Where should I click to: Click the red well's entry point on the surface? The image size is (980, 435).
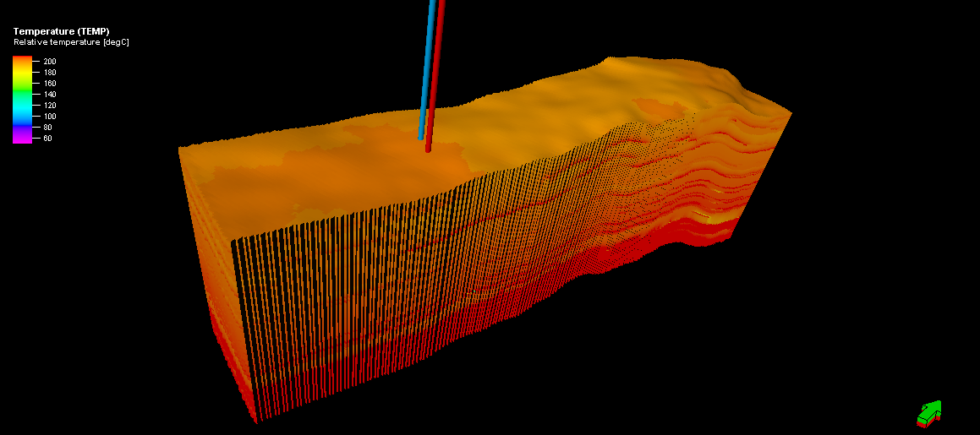(429, 149)
